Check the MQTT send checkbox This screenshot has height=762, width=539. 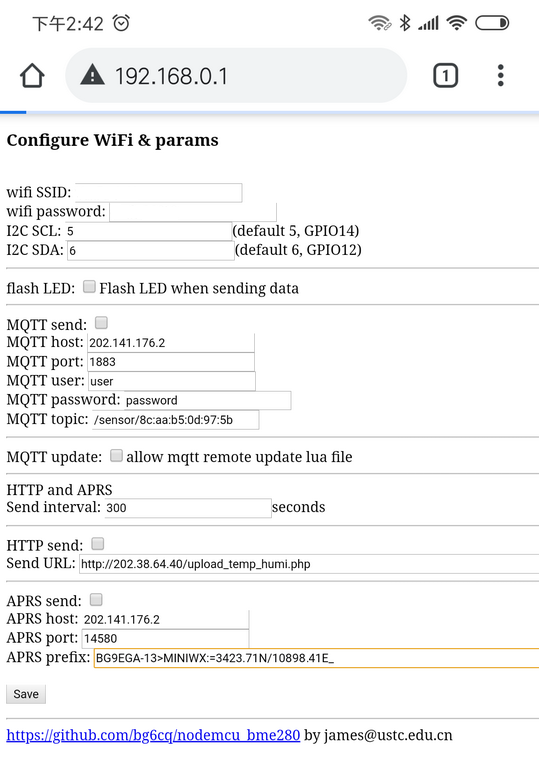pyautogui.click(x=101, y=323)
